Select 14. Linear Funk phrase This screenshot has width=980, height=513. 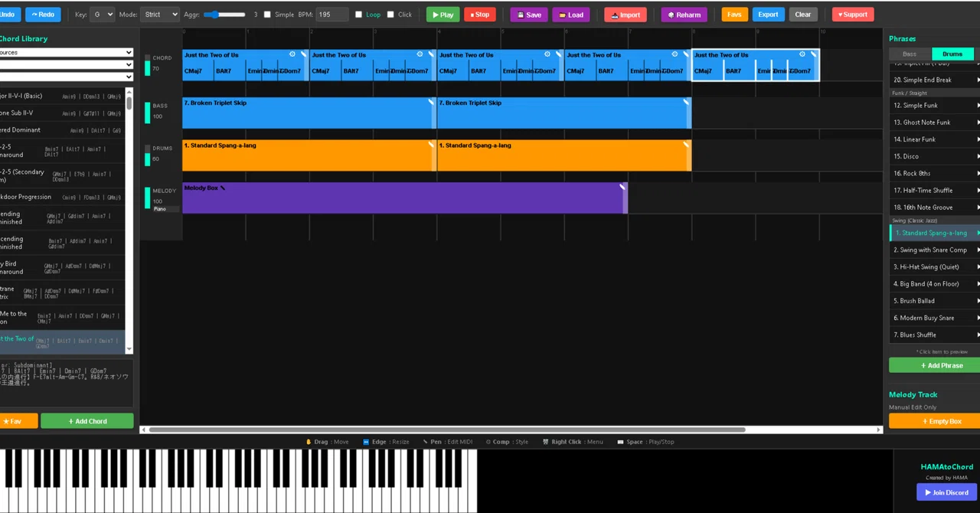[x=934, y=139]
